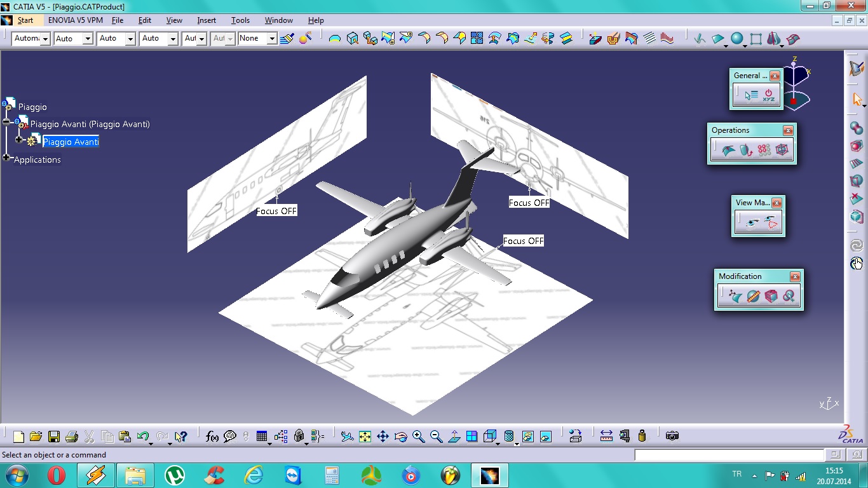Screen dimensions: 868x488
Task: Click the sphere icon in the top toolbar
Action: pos(737,39)
